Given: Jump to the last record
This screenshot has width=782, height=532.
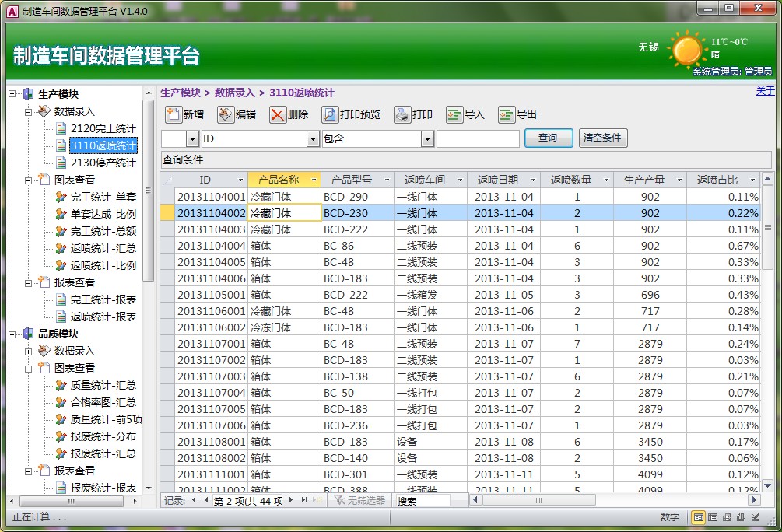Looking at the screenshot, I should [x=303, y=500].
